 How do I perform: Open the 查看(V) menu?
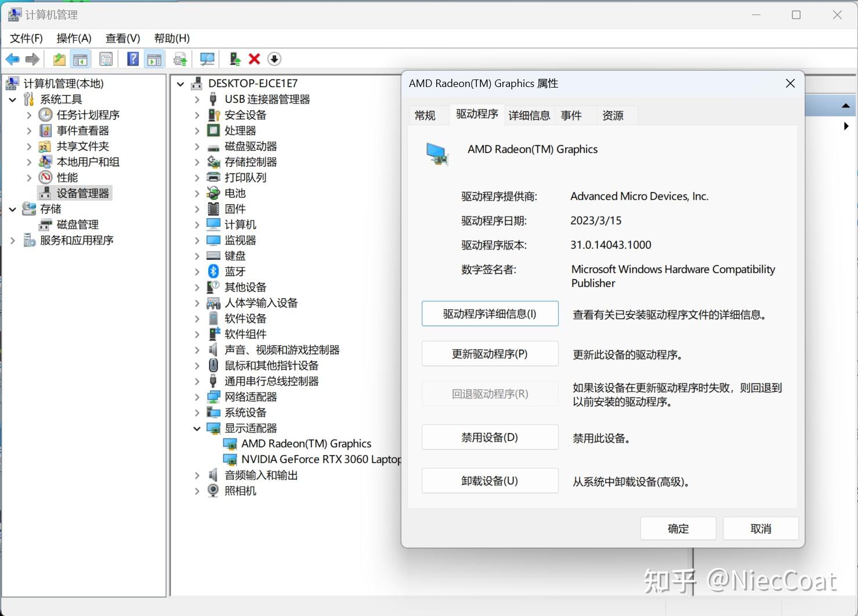[x=122, y=38]
